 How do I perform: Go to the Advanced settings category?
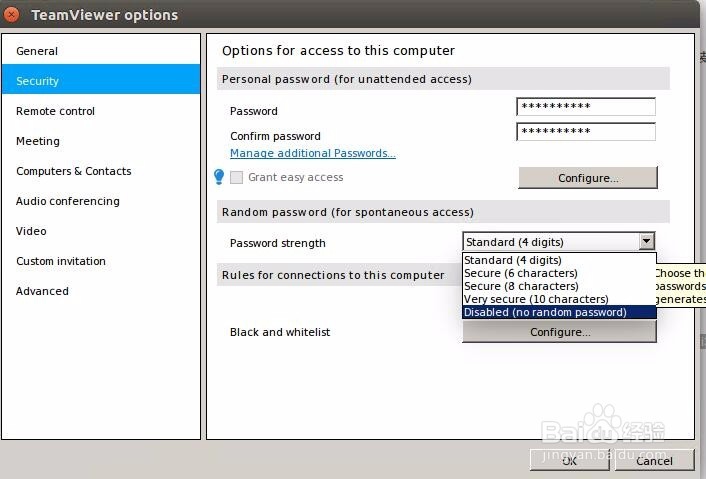(101, 291)
